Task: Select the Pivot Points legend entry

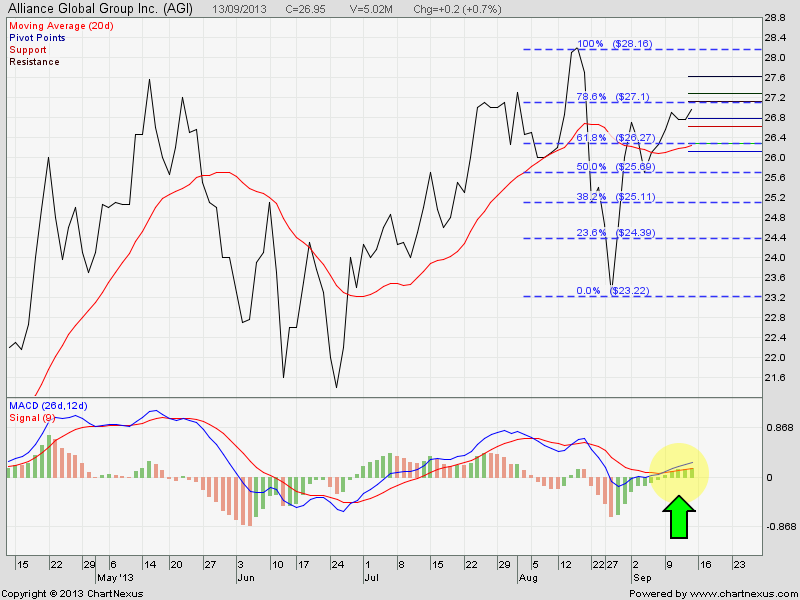Action: click(37, 38)
